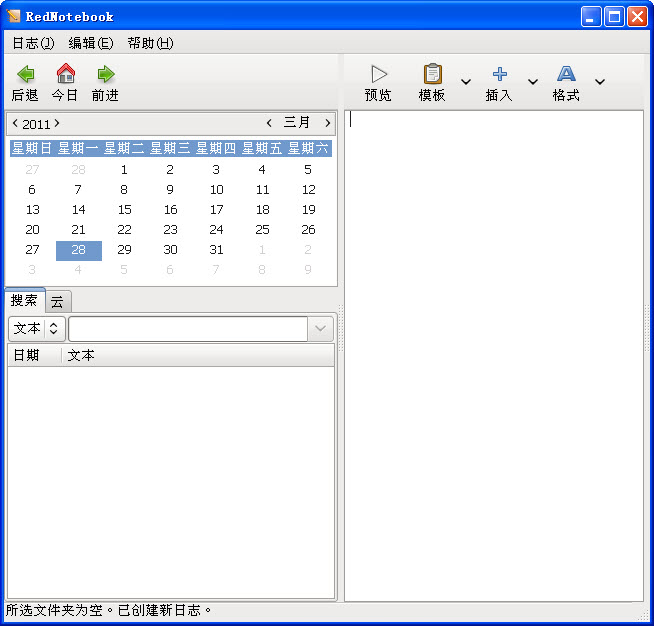
Task: Click the Insert (插入) plus icon
Action: coord(499,74)
